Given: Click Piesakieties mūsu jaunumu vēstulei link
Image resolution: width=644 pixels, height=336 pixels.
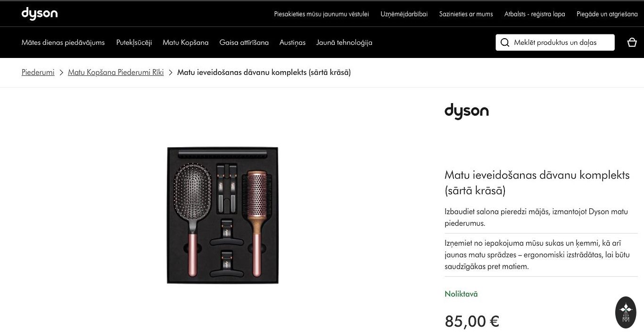Looking at the screenshot, I should (x=322, y=14).
